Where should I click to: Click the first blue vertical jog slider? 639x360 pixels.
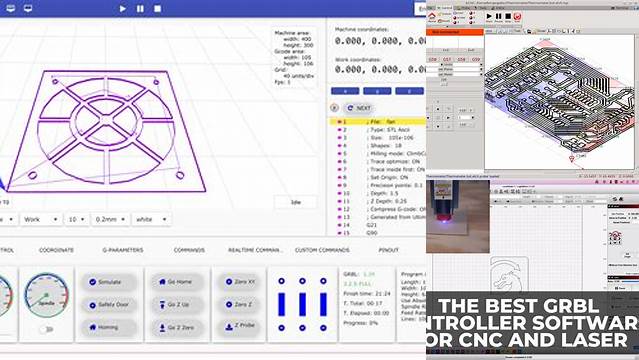[x=282, y=305]
